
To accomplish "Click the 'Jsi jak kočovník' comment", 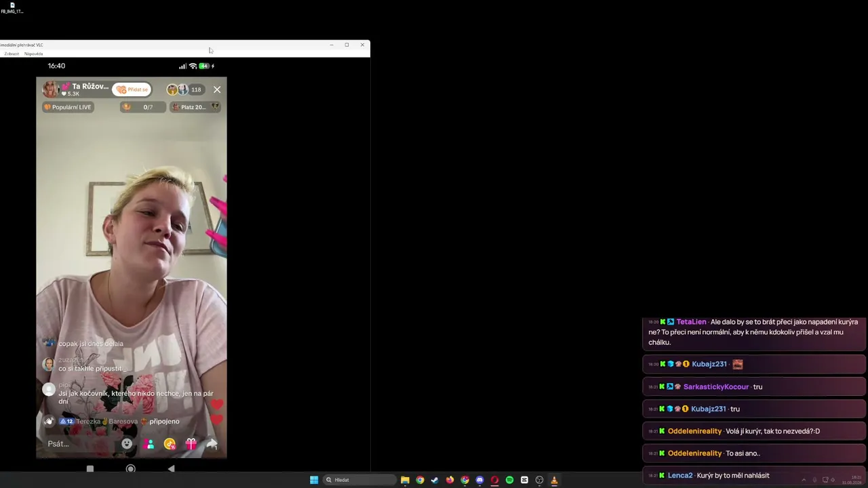I will click(x=136, y=397).
